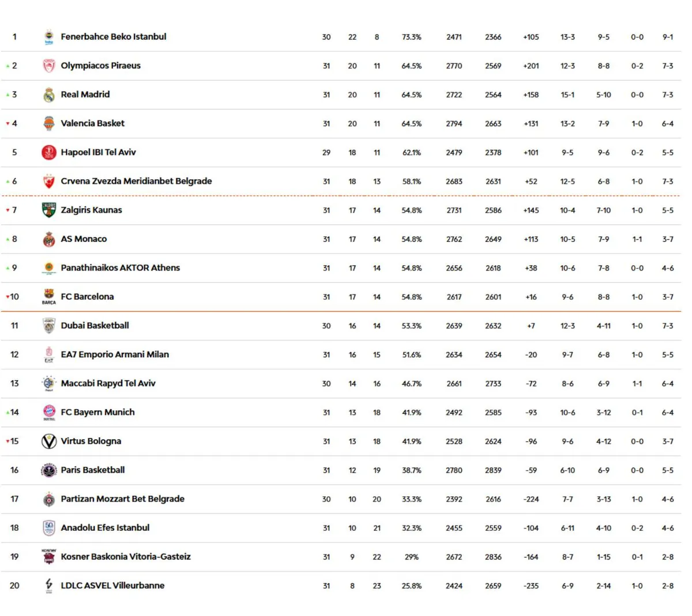Go to Partizan Mozzart Bet Belgrade page

click(x=122, y=499)
